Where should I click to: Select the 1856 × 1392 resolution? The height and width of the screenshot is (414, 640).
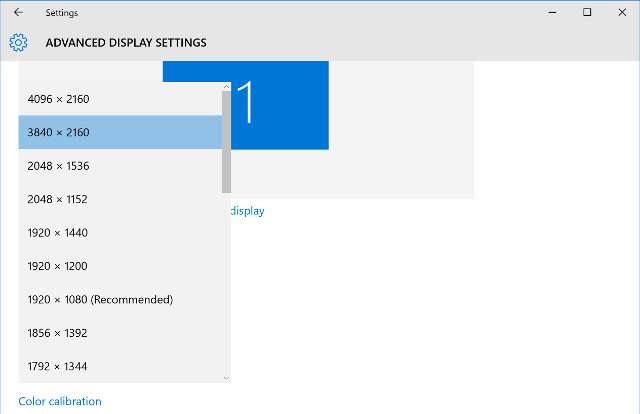tap(120, 333)
